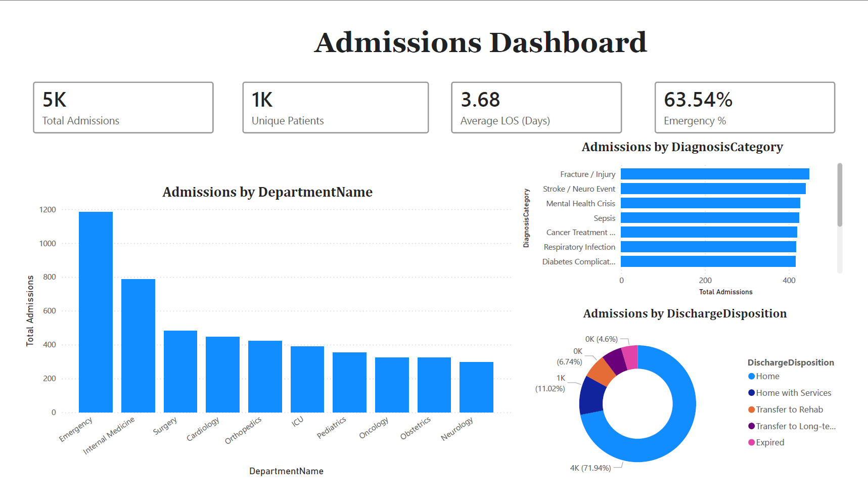Screen dimensions: 868x502
Task: Click the Transfer to Rehab legend entry
Action: coord(786,409)
